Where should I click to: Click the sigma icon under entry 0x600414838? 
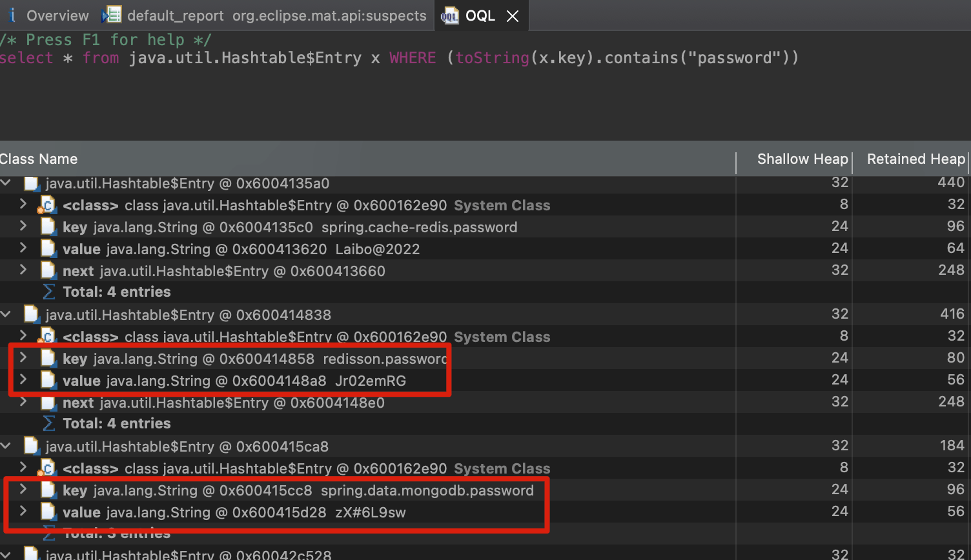tap(49, 423)
